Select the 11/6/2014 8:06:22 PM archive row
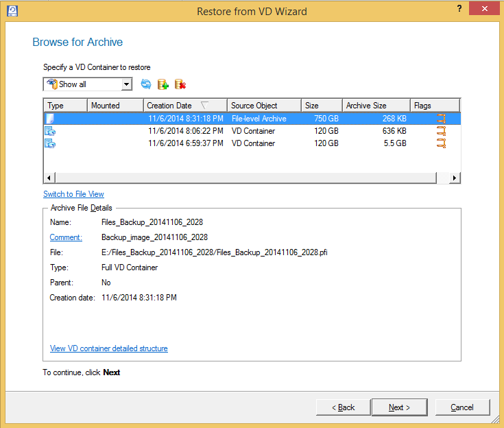 pyautogui.click(x=252, y=131)
